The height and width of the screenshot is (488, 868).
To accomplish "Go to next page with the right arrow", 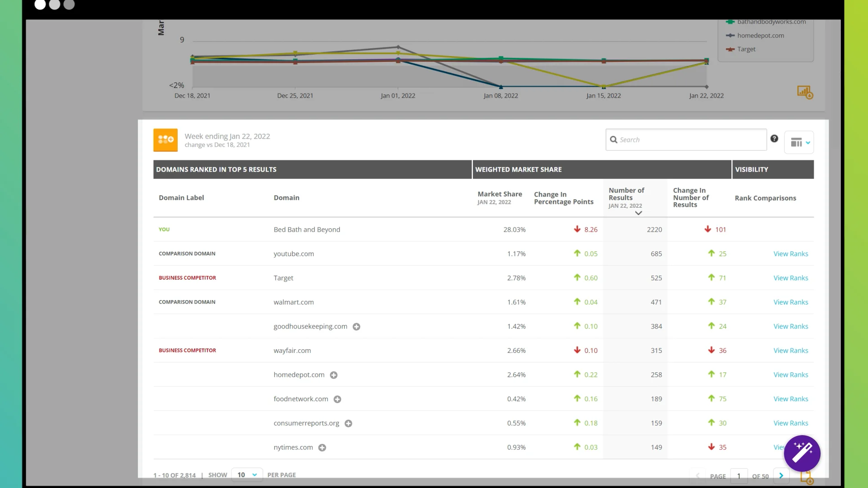I will tap(781, 476).
